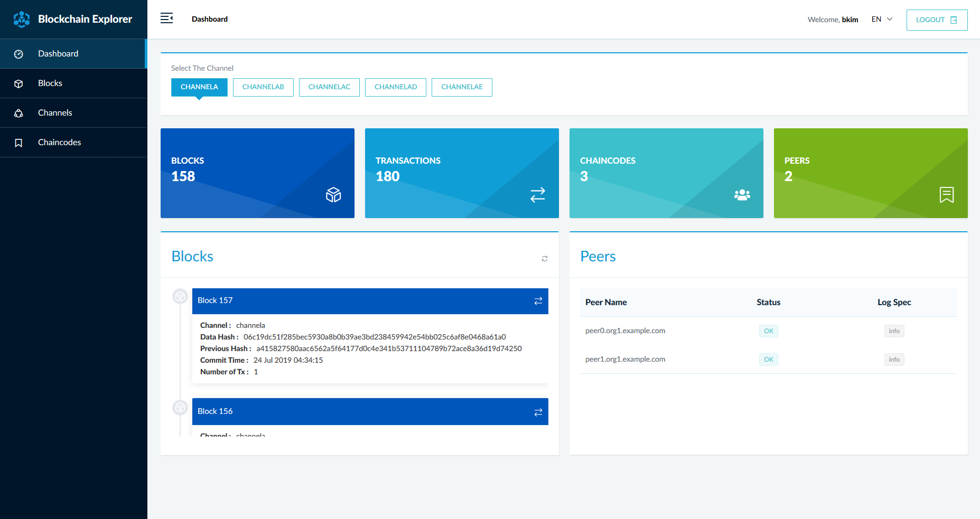Click the transfer icon on Block 157
This screenshot has width=980, height=519.
(x=538, y=301)
